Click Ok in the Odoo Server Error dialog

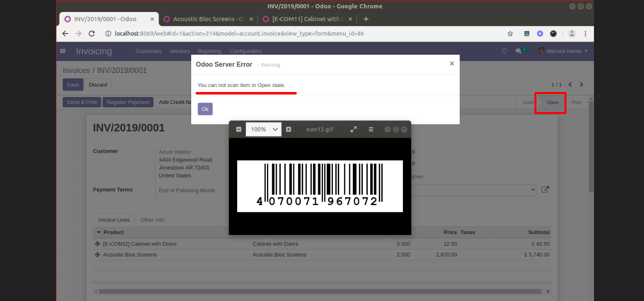[205, 109]
